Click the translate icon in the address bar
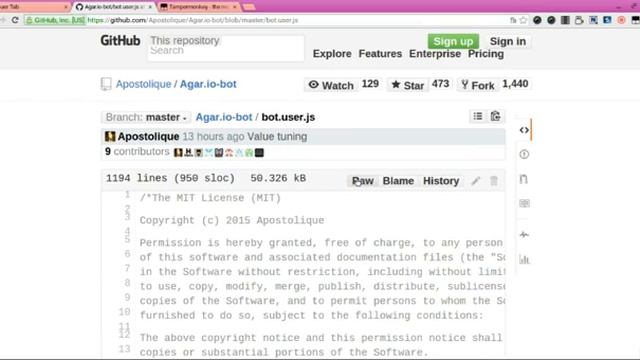Viewport: 640px width, 360px height. [x=513, y=20]
